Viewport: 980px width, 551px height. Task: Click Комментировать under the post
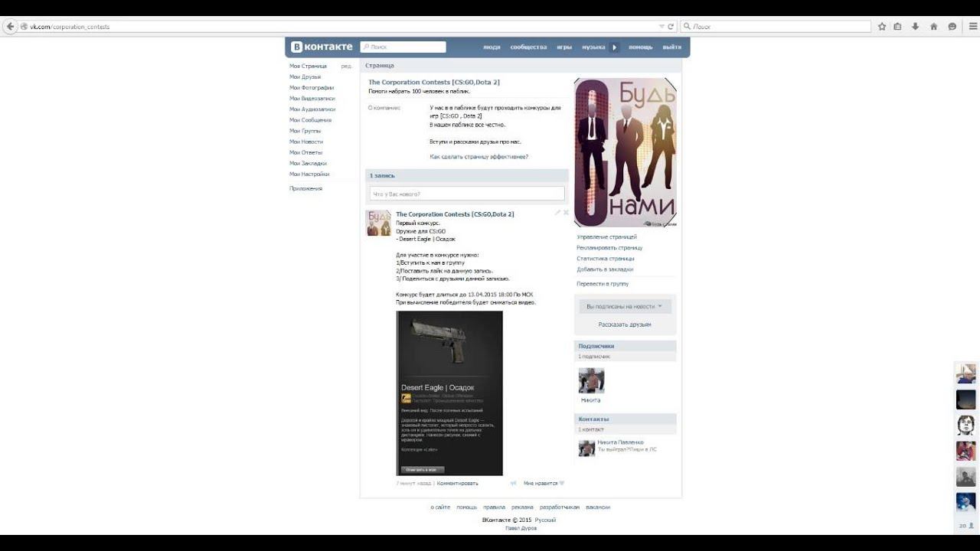[457, 483]
